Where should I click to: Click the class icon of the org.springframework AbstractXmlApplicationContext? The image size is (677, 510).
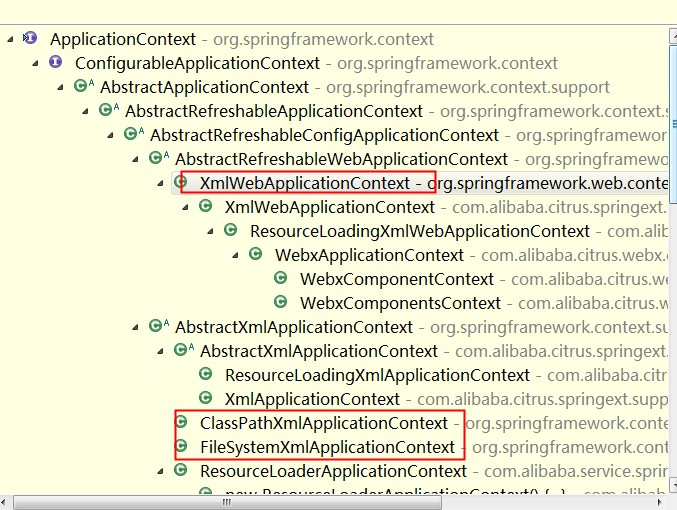pos(158,326)
